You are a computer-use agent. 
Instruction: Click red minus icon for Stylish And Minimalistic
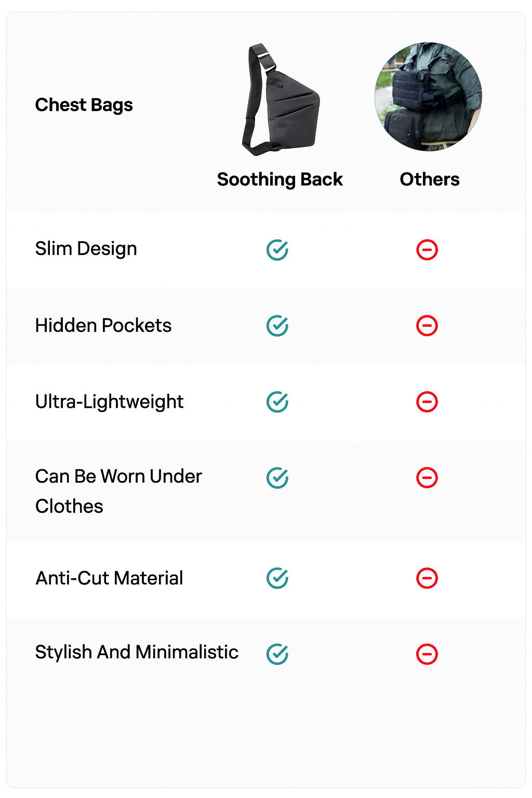(x=427, y=654)
